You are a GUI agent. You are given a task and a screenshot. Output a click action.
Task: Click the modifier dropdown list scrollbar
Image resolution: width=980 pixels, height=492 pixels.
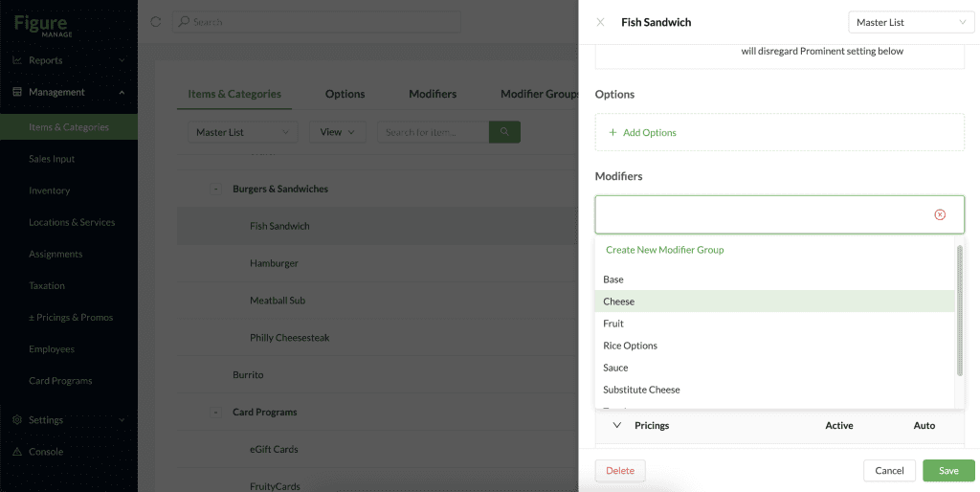[959, 311]
